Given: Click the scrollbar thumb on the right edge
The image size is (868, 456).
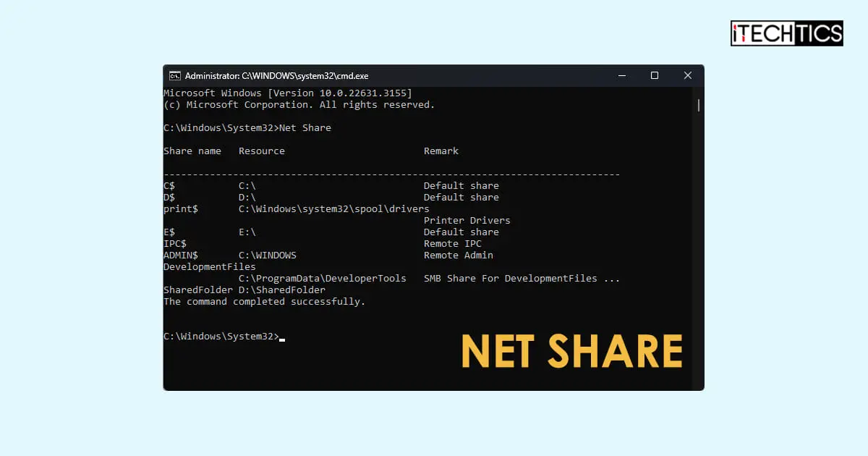Looking at the screenshot, I should (x=697, y=105).
